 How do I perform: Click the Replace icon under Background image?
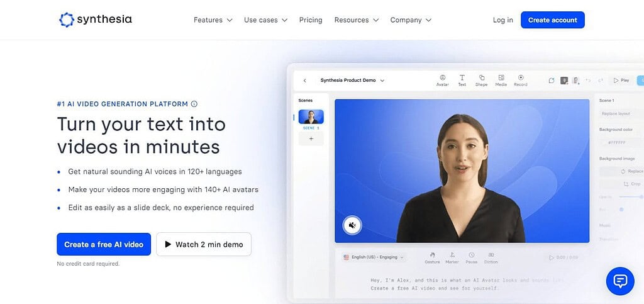click(623, 171)
